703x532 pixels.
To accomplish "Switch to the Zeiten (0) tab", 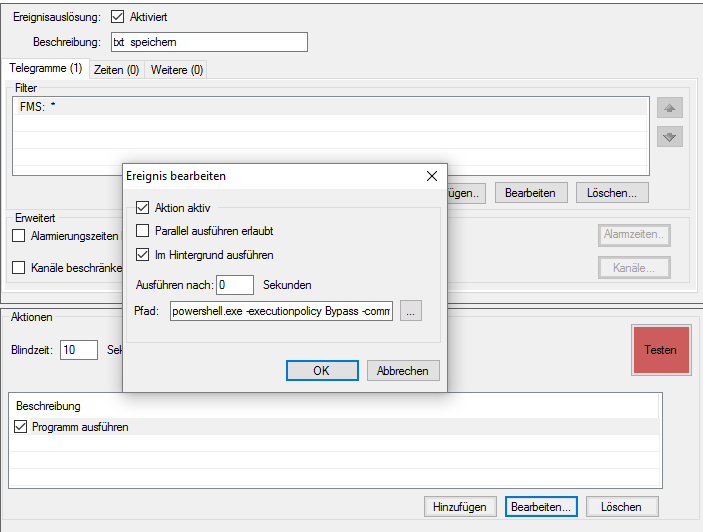I will [117, 70].
